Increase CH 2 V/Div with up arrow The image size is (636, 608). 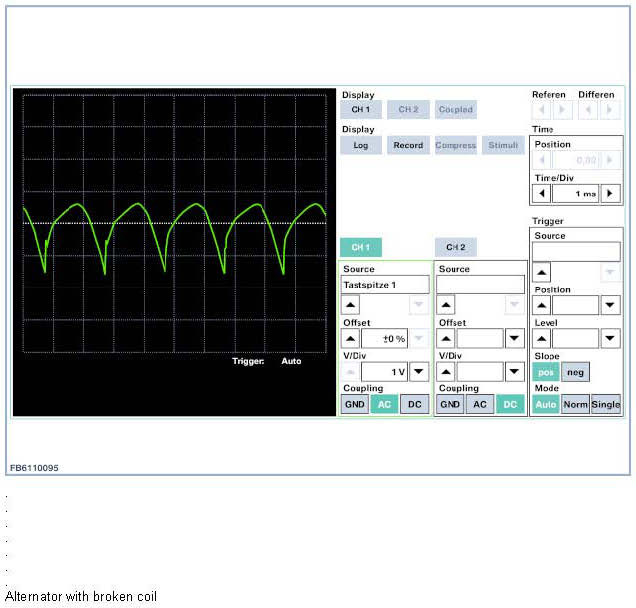(x=446, y=372)
